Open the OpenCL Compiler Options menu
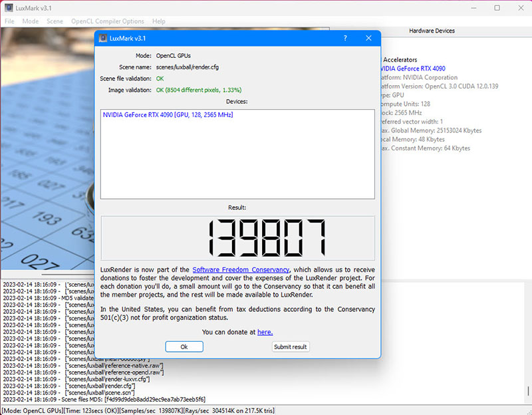 click(x=107, y=21)
